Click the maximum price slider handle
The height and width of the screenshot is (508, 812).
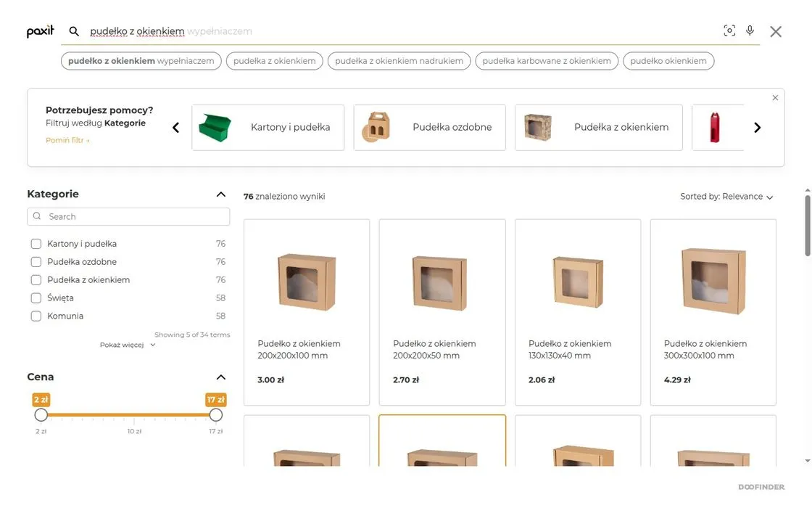(x=216, y=414)
